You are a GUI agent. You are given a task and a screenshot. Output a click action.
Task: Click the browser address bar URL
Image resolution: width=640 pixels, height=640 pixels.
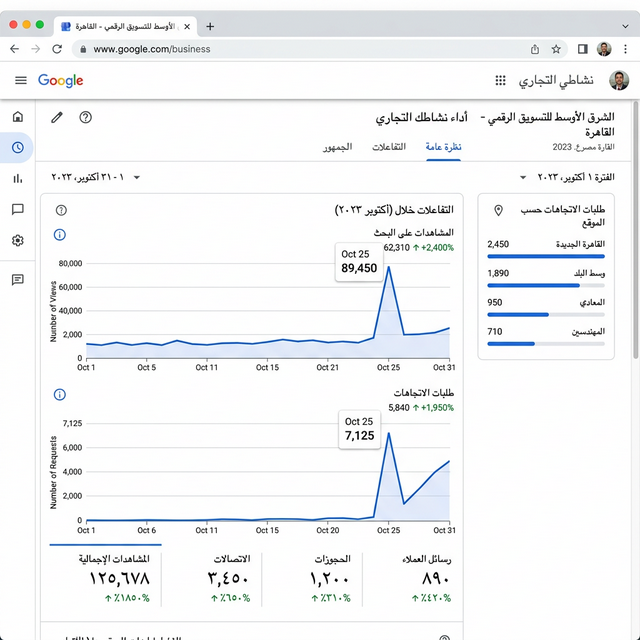coord(300,48)
